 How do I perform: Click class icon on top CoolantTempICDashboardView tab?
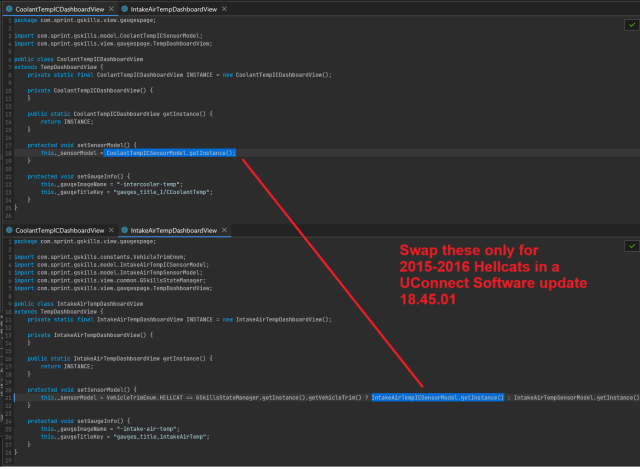pos(8,7)
